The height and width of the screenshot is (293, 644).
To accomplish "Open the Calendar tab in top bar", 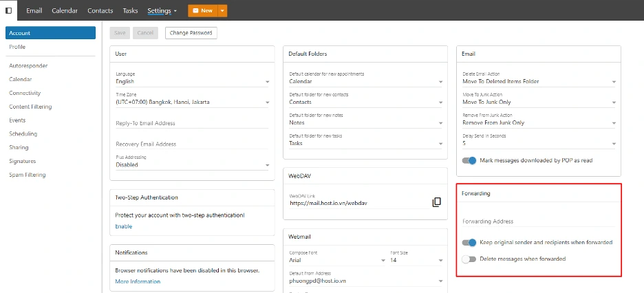I will (x=65, y=11).
